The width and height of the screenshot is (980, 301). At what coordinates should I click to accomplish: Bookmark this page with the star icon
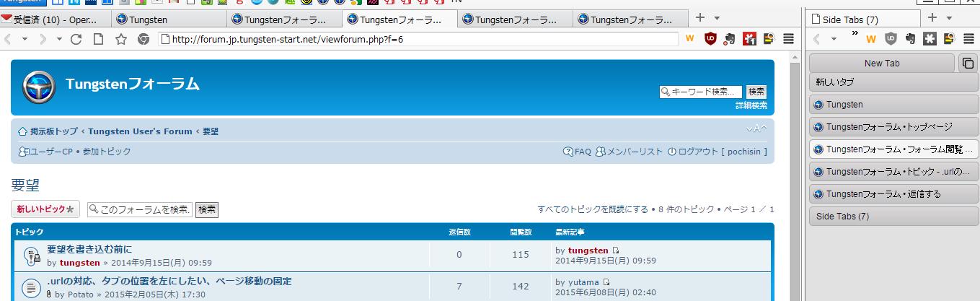pos(120,38)
